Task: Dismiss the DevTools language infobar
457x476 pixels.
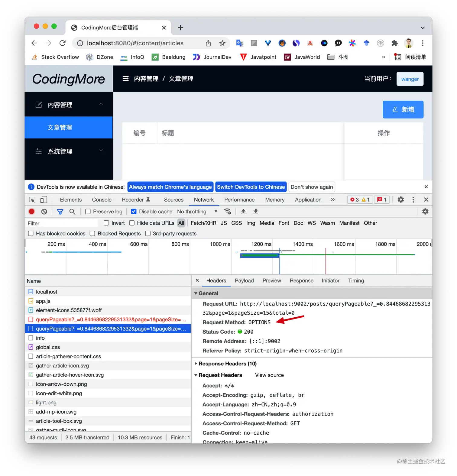Action: point(426,187)
